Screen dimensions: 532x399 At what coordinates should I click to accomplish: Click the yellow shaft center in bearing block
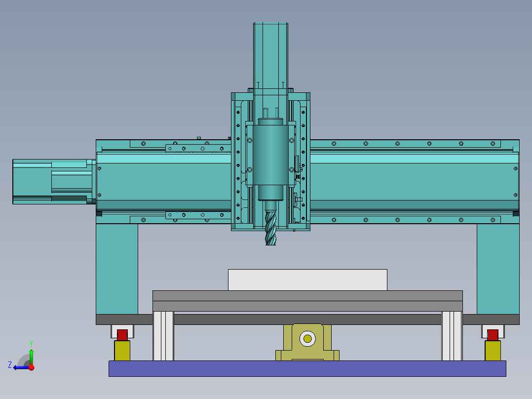point(307,339)
